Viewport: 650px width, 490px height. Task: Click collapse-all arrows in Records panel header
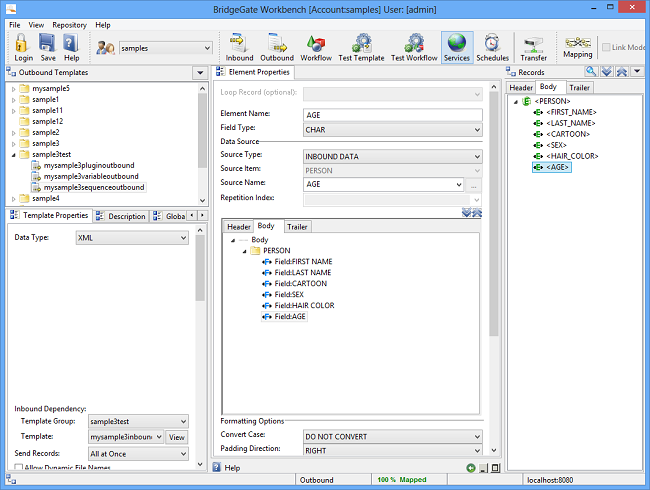[x=621, y=72]
